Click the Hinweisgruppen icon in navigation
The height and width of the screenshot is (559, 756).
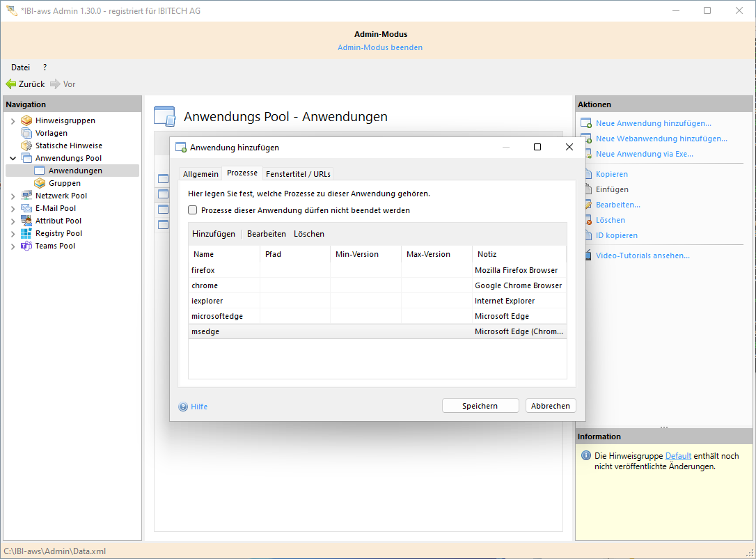click(26, 120)
